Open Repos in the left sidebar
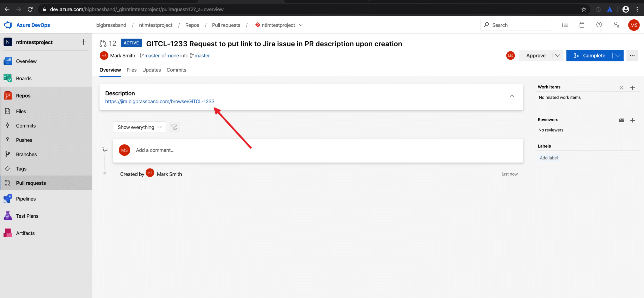The height and width of the screenshot is (298, 644). pyautogui.click(x=46, y=95)
